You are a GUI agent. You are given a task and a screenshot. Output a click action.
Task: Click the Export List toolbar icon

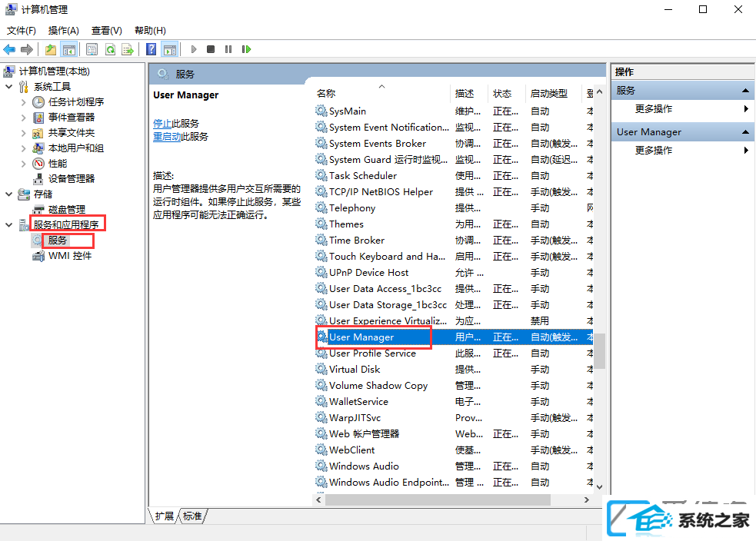(128, 49)
